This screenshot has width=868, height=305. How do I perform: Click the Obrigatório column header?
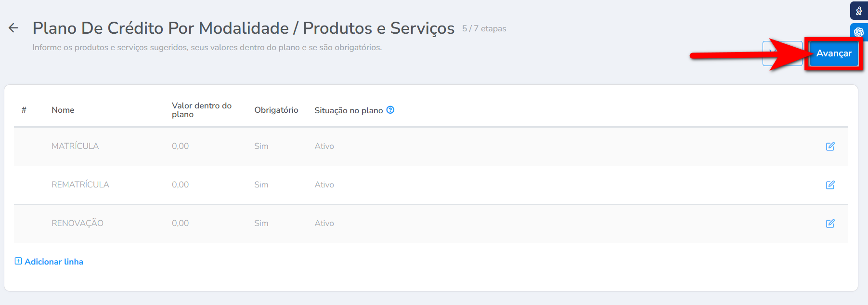[276, 110]
